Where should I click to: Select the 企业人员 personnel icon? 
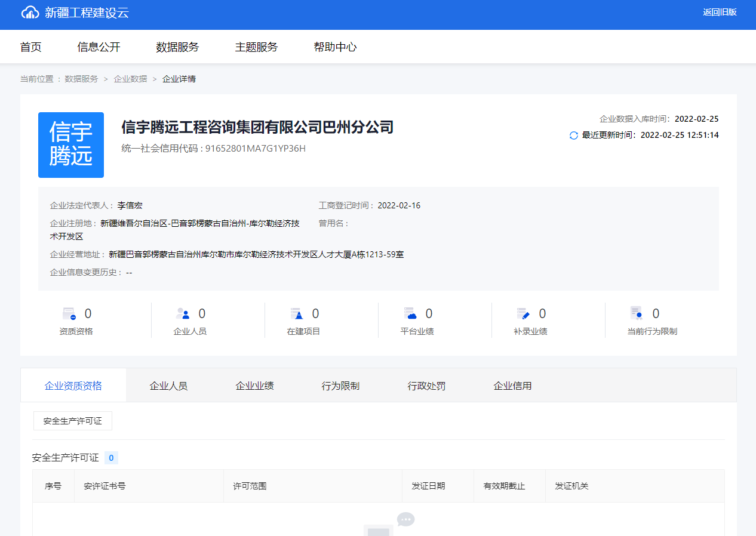click(x=182, y=313)
